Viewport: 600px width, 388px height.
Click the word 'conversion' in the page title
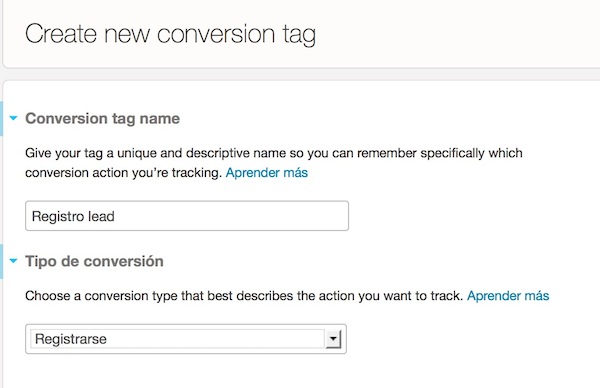pos(216,34)
